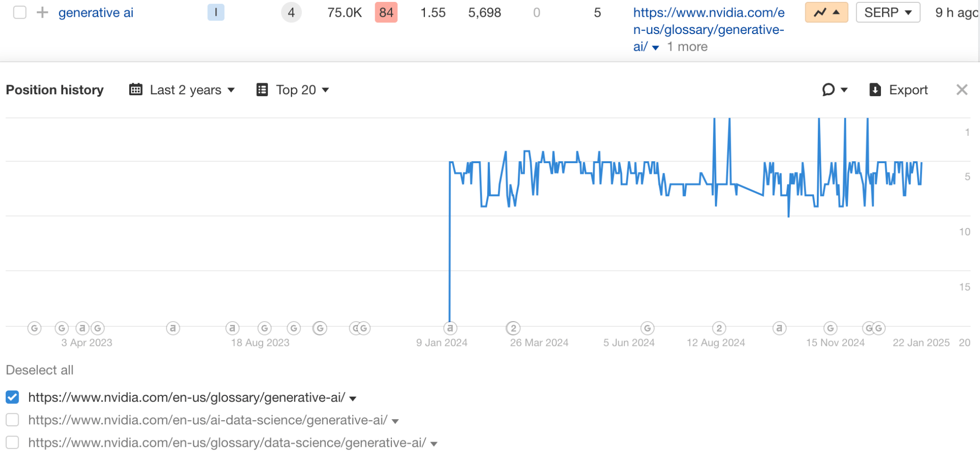Click the red 84 keyword difficulty badge
This screenshot has height=467, width=980.
(x=386, y=12)
